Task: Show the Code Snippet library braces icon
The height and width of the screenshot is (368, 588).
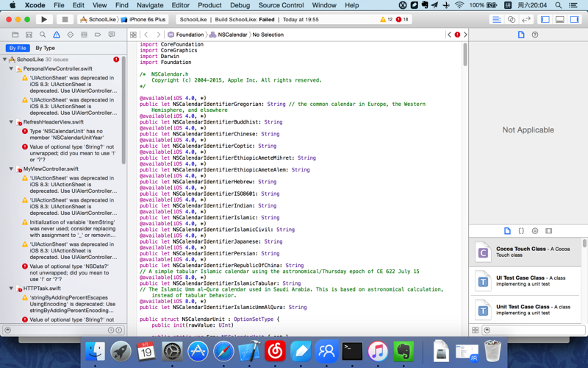Action: coord(521,231)
